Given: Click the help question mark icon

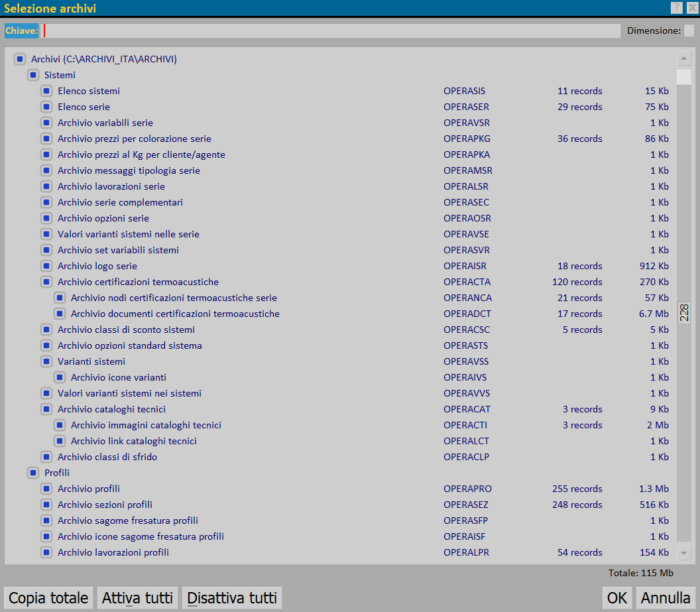Looking at the screenshot, I should point(676,8).
